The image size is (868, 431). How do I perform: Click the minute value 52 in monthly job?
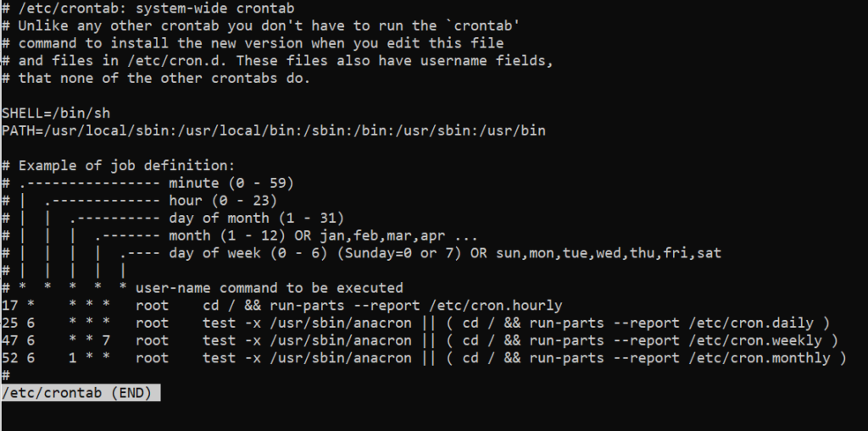[x=9, y=358]
